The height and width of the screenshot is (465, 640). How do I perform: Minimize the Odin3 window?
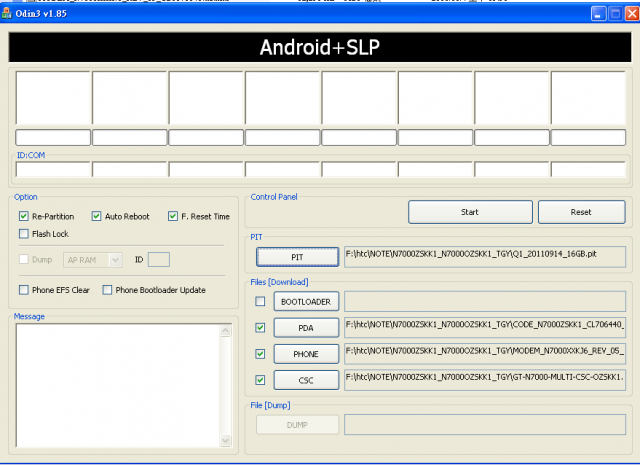(598, 14)
